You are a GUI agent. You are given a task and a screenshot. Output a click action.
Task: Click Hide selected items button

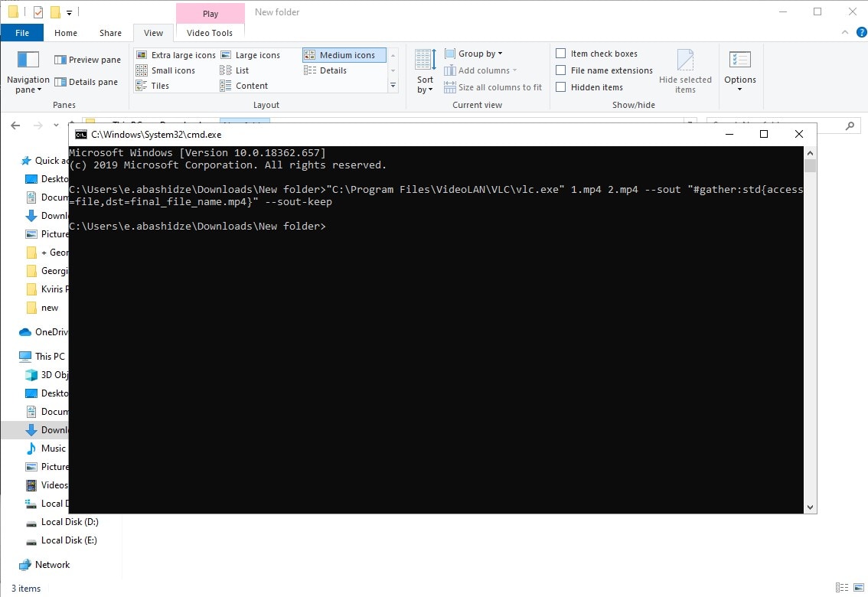coord(685,71)
